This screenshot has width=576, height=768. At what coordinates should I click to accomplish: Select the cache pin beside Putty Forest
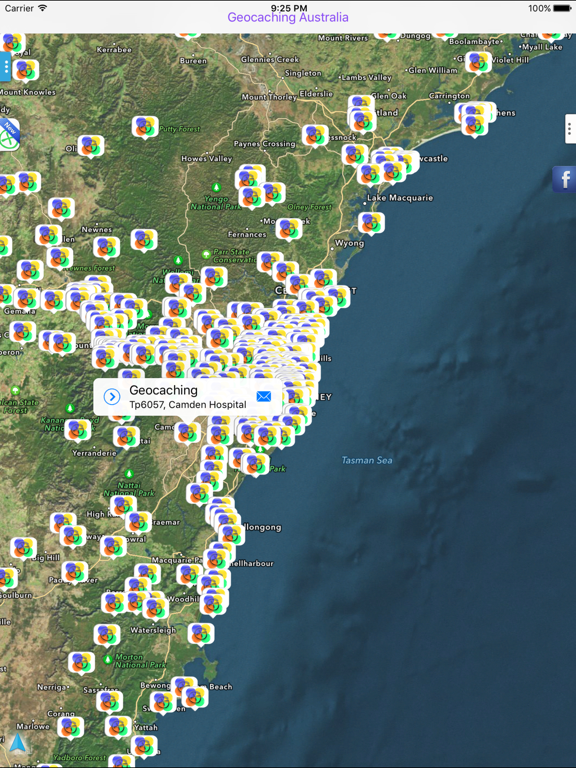click(x=145, y=127)
